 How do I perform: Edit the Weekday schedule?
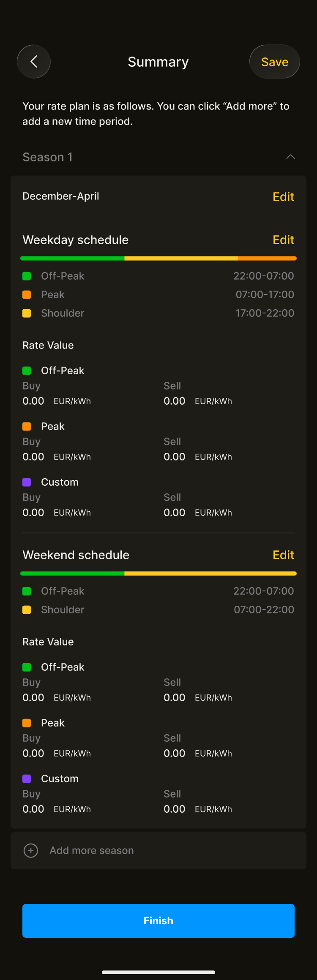coord(283,240)
